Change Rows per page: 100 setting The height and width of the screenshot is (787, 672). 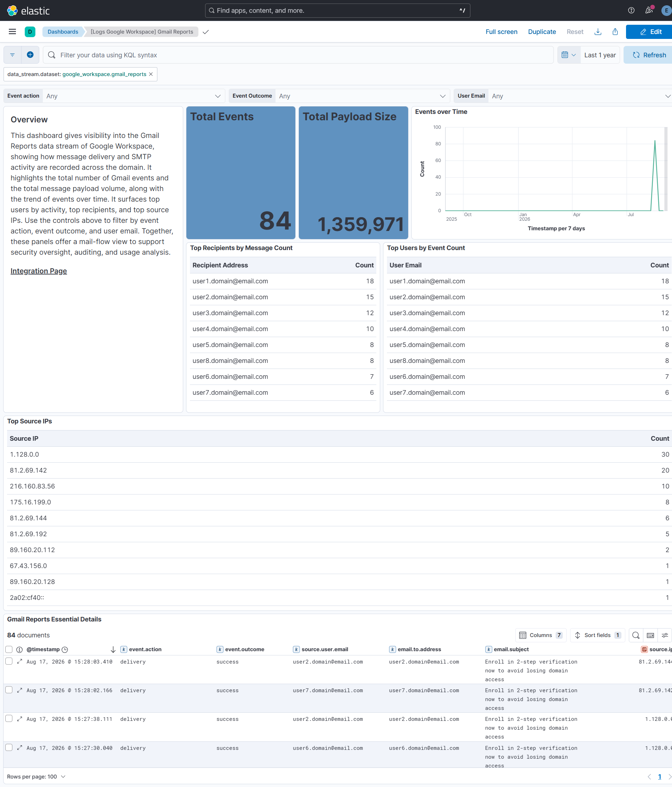[x=36, y=777]
